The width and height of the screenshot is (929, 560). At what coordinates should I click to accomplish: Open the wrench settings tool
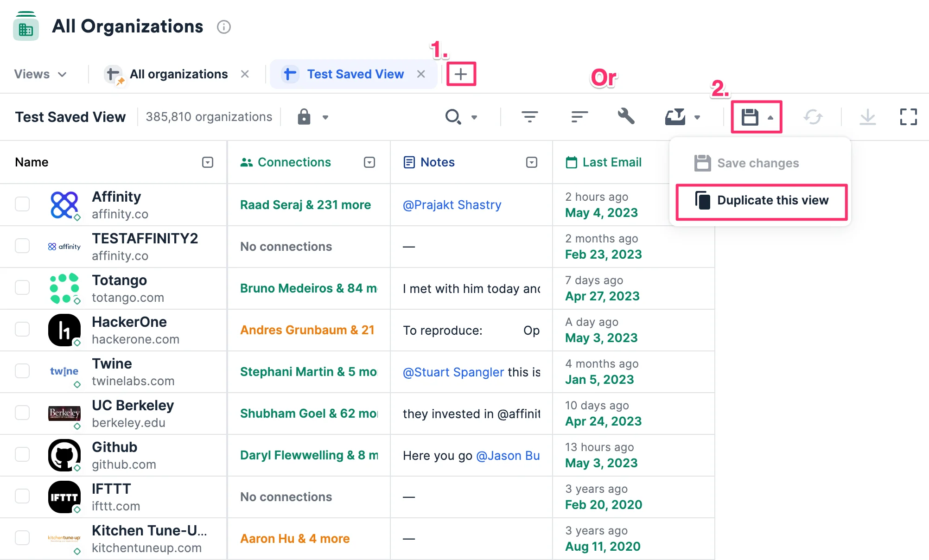click(x=626, y=116)
